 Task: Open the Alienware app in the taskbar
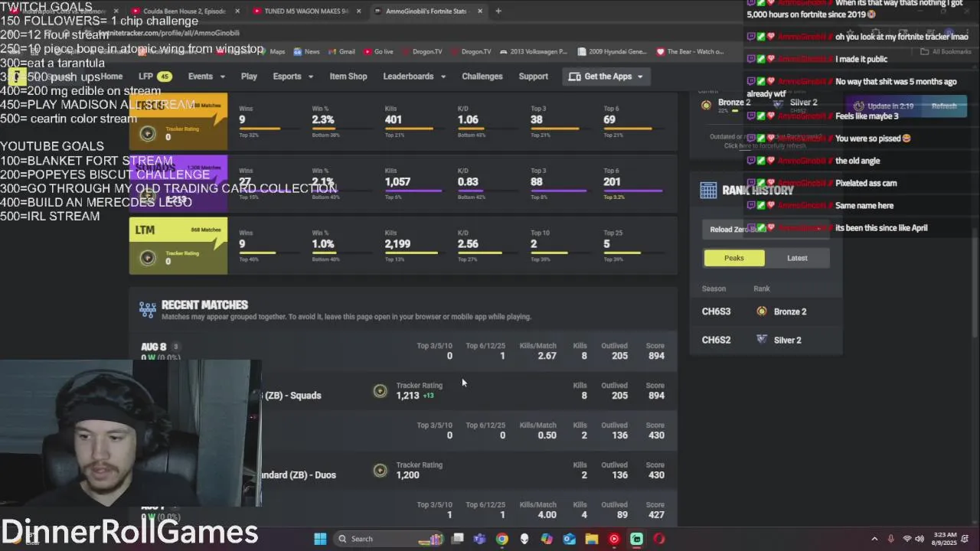524,539
